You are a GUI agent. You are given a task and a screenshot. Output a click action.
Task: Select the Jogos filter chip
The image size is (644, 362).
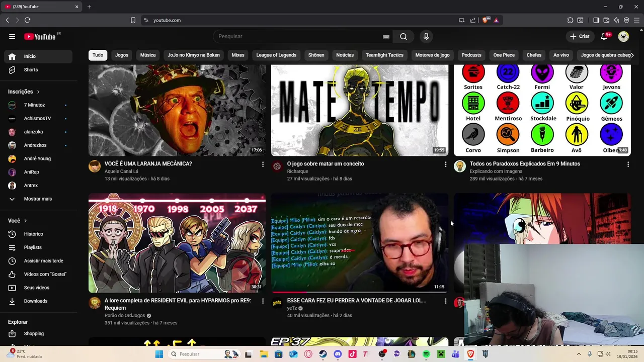click(122, 55)
